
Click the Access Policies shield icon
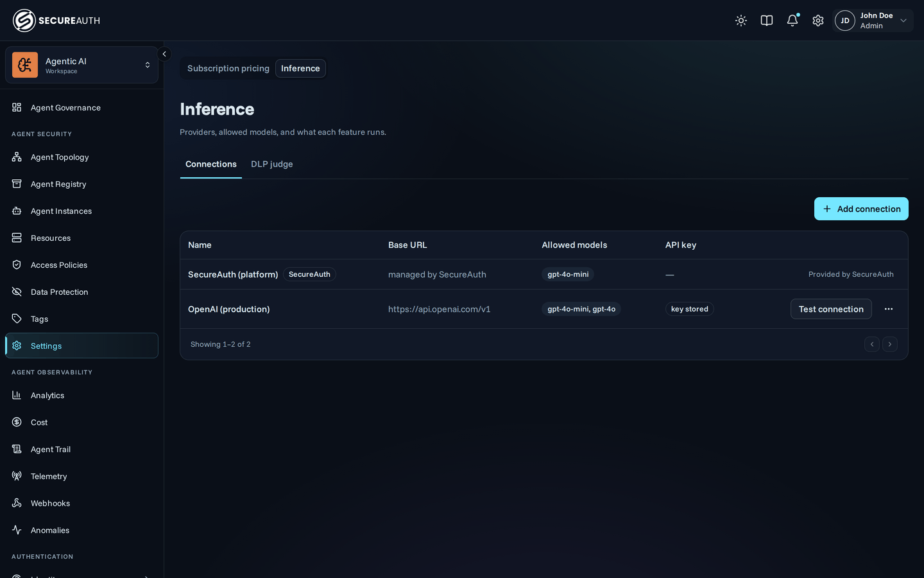pos(17,265)
